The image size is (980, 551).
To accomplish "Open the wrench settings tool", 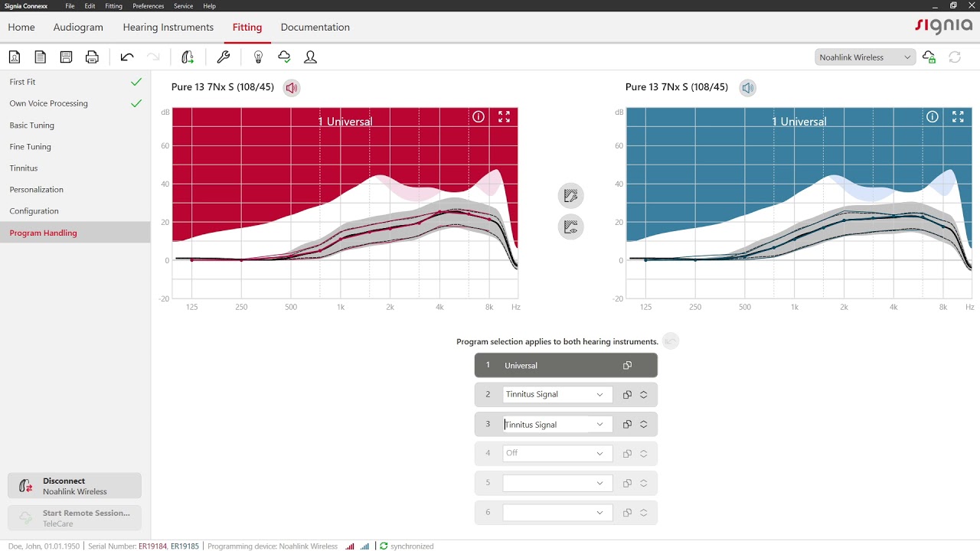I will pos(224,57).
